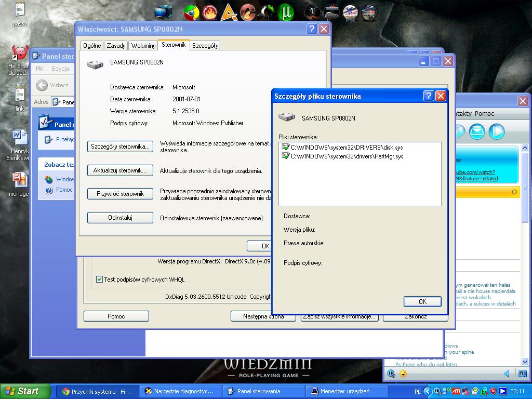The width and height of the screenshot is (532, 399).
Task: Select the Sterownik tab
Action: point(174,45)
